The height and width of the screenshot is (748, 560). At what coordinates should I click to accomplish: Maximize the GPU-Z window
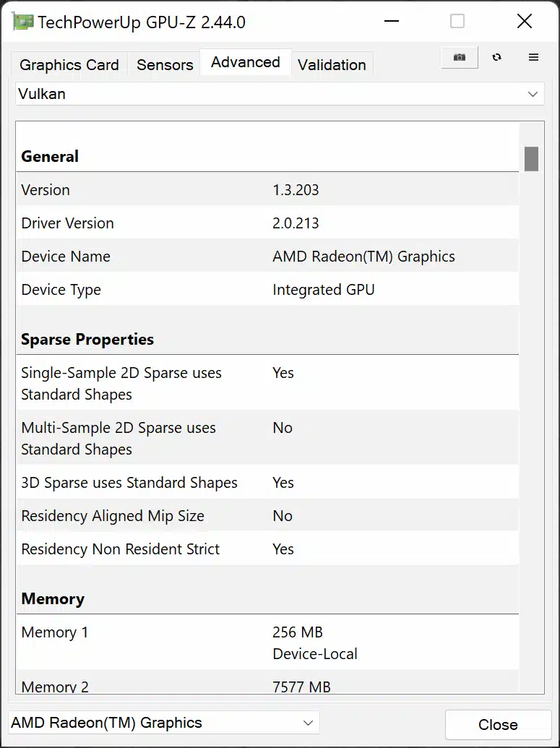pyautogui.click(x=457, y=22)
